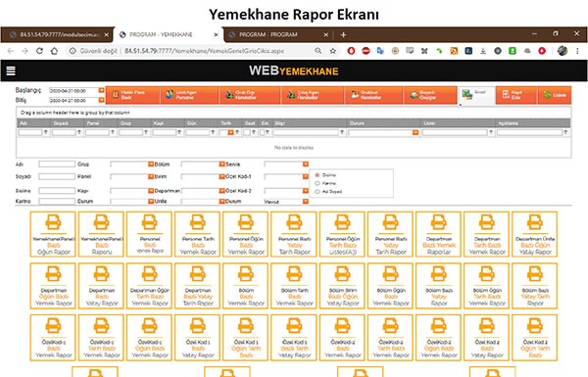This screenshot has width=588, height=377.
Task: Open the hamburger menu in WebYemekhane header
Action: [11, 71]
